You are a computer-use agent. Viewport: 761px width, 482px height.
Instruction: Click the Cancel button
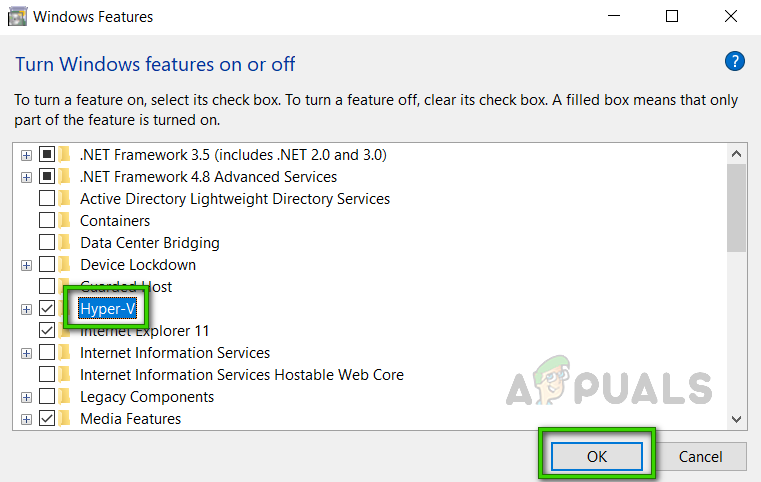pyautogui.click(x=700, y=456)
